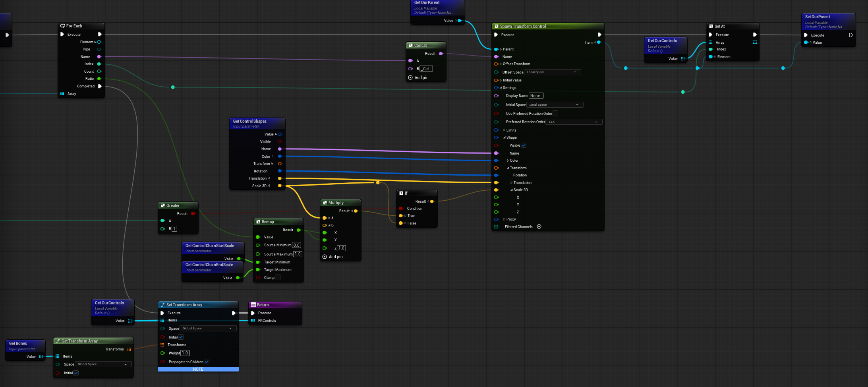868x387 pixels.
Task: Click the Add pin plus icon on Multiply node
Action: click(325, 257)
